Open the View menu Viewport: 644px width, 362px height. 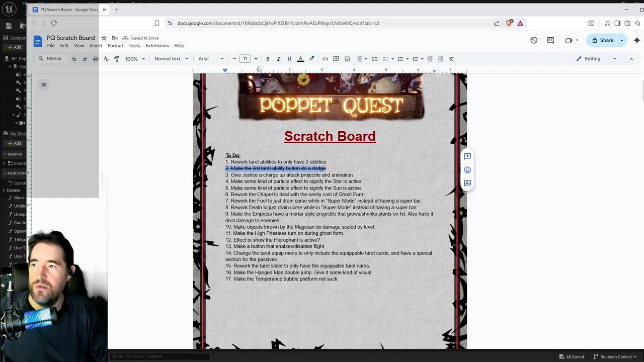[79, 46]
